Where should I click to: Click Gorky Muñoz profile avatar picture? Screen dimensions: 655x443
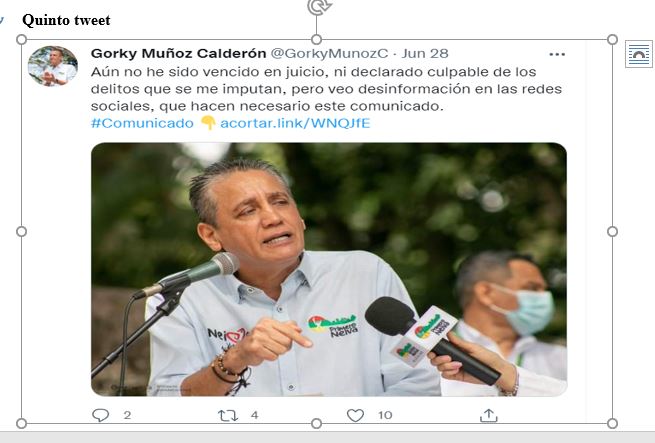coord(53,66)
